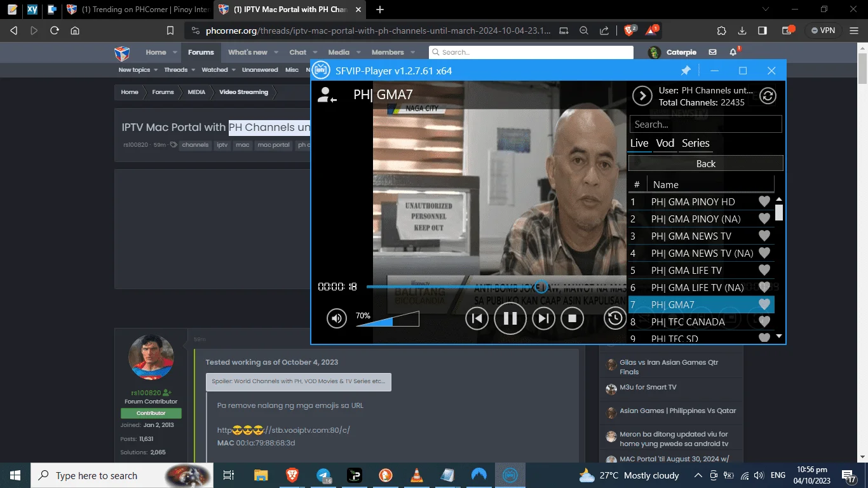The width and height of the screenshot is (868, 488).
Task: Favorite PH| GMA PINOY (NA) channel
Action: click(x=764, y=219)
